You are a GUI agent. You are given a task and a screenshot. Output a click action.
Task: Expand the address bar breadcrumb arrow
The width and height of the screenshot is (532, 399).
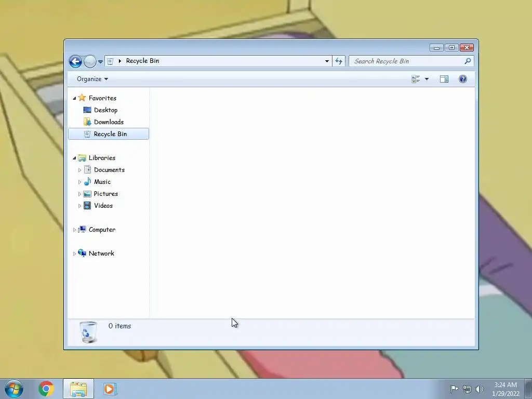(120, 61)
